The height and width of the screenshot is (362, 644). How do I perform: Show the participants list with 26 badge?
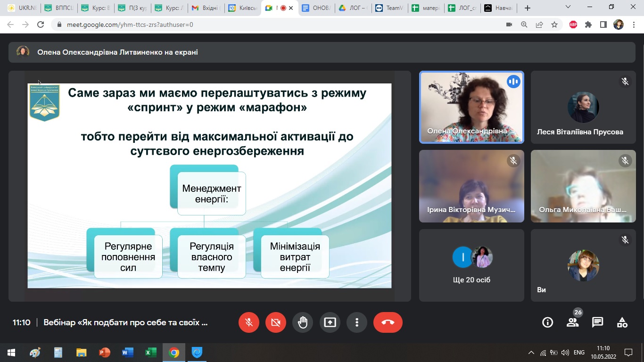[572, 322]
